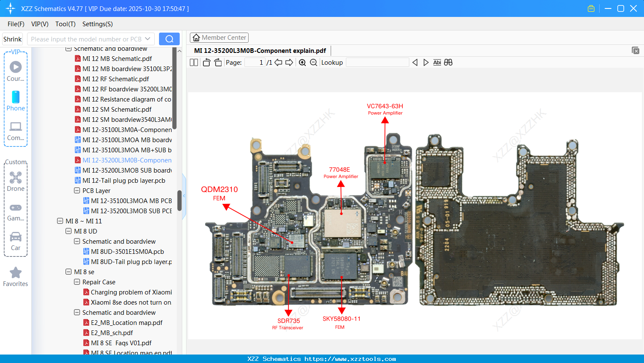Open the Tool(T) menu
Screen dimensions: 644x363
65,24
